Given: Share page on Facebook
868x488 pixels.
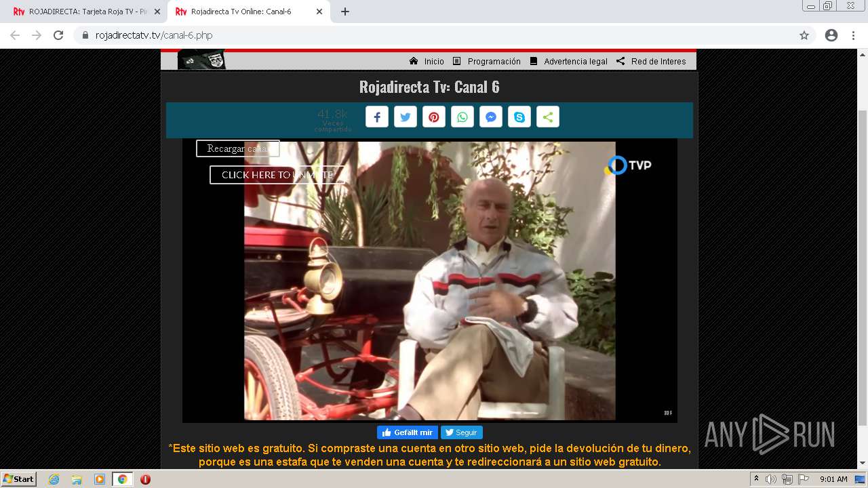Looking at the screenshot, I should pyautogui.click(x=377, y=117).
